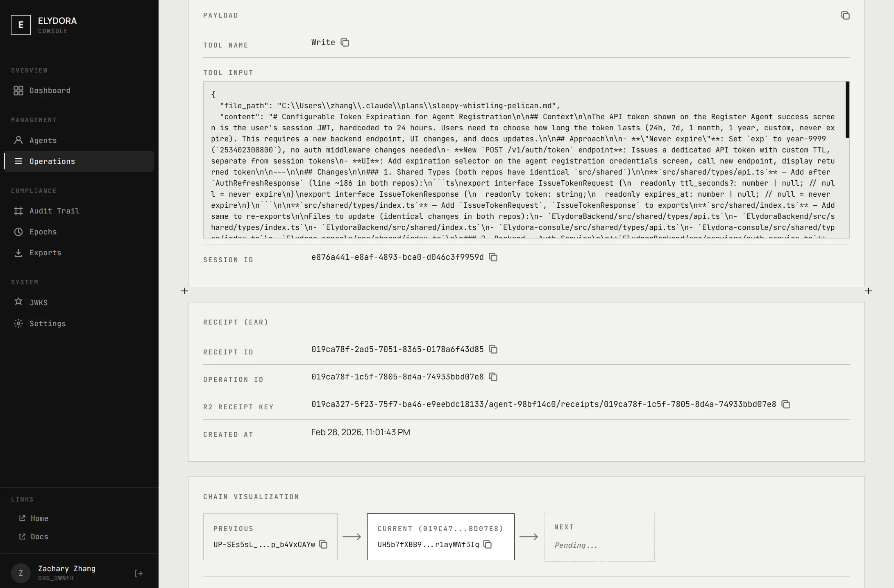
Task: Click the Exports download icon
Action: click(x=18, y=252)
